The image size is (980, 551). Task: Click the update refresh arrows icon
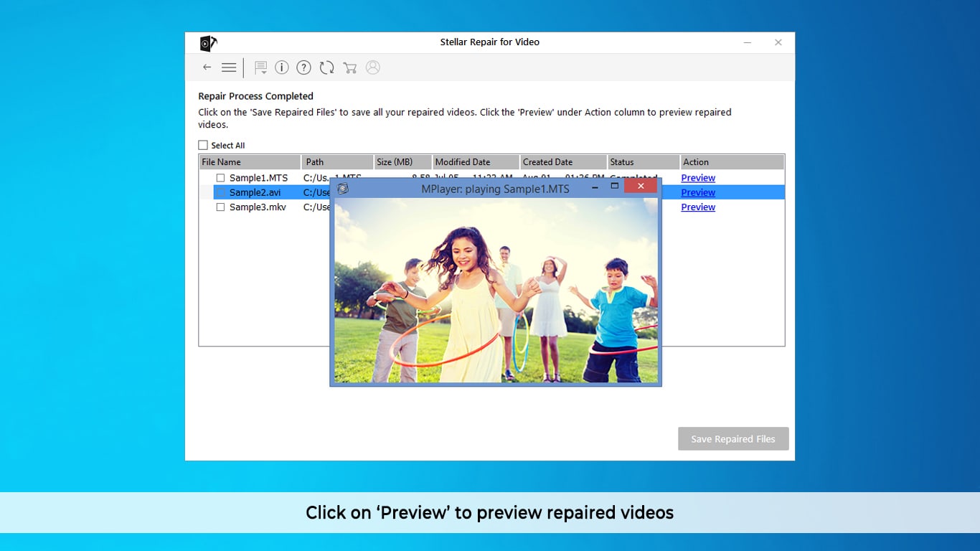click(327, 67)
